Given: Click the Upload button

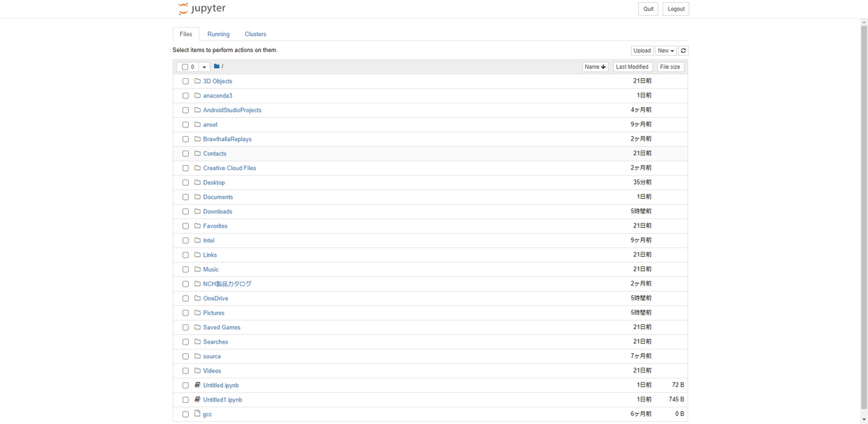Looking at the screenshot, I should [x=642, y=51].
